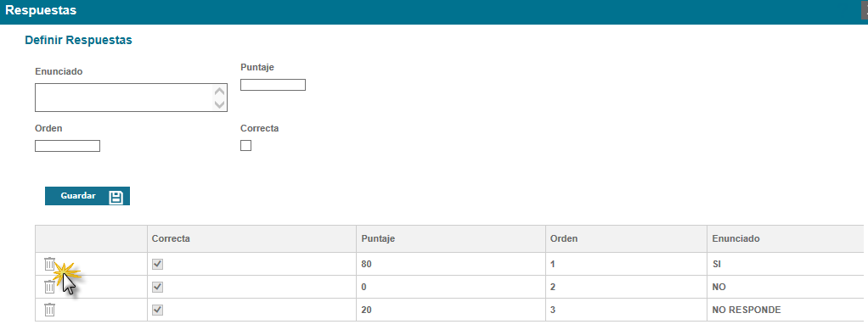Image resolution: width=868 pixels, height=330 pixels.
Task: Focus the Enunciado text area
Action: coord(131,98)
